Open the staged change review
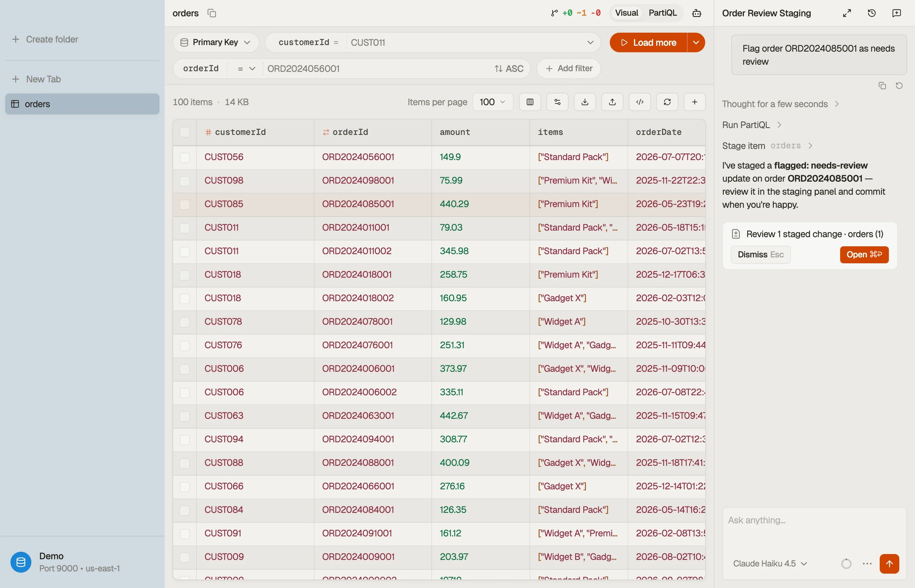 click(864, 255)
